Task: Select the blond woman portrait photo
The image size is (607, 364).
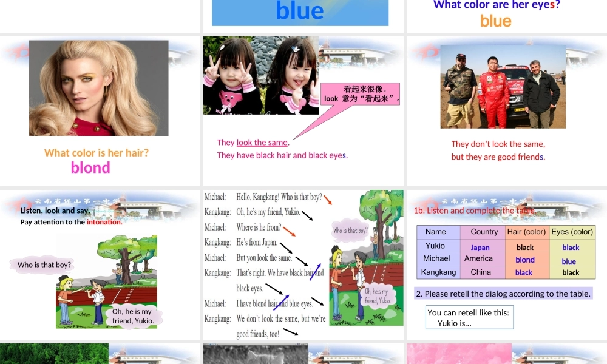Action: [x=98, y=87]
